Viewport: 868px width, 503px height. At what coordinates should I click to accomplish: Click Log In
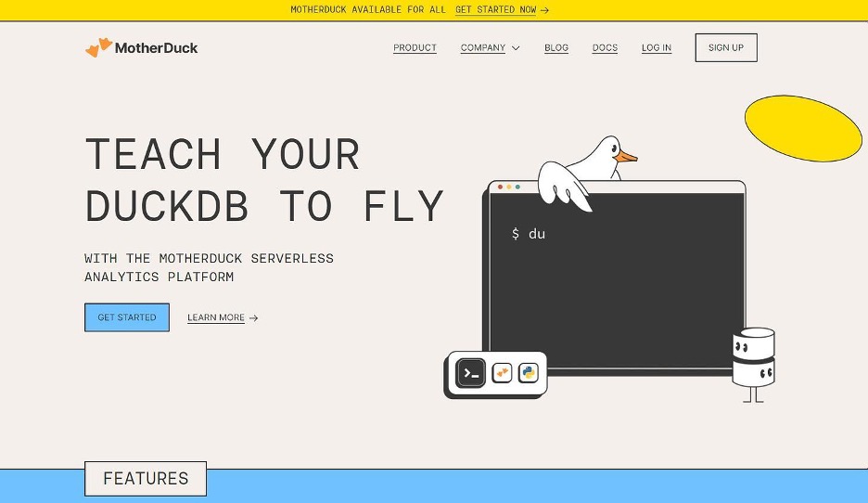pos(656,47)
